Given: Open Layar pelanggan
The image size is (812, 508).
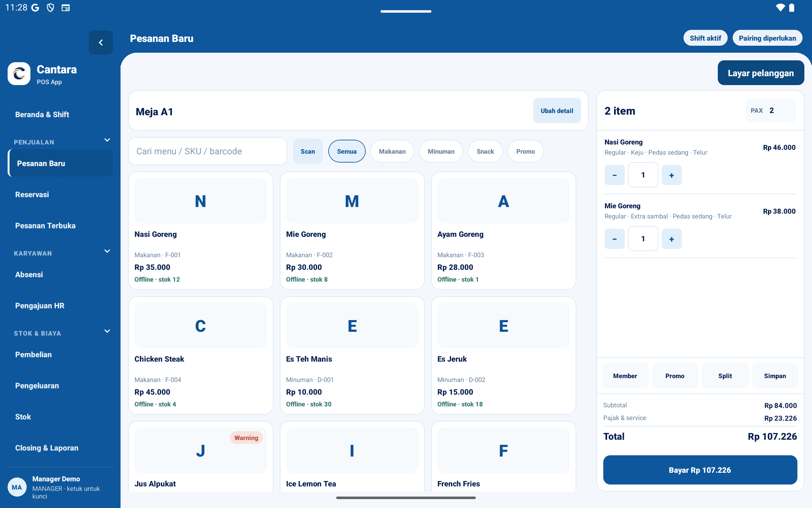Looking at the screenshot, I should pos(761,73).
